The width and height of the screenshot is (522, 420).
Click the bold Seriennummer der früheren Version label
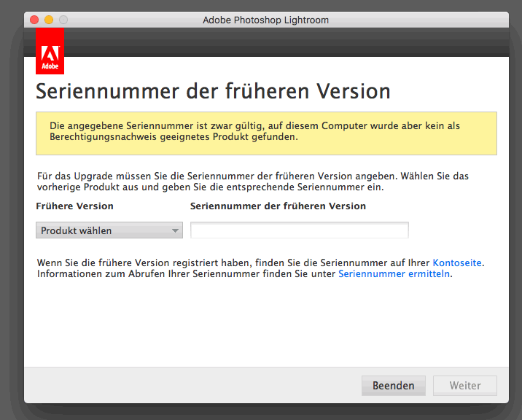pos(278,206)
